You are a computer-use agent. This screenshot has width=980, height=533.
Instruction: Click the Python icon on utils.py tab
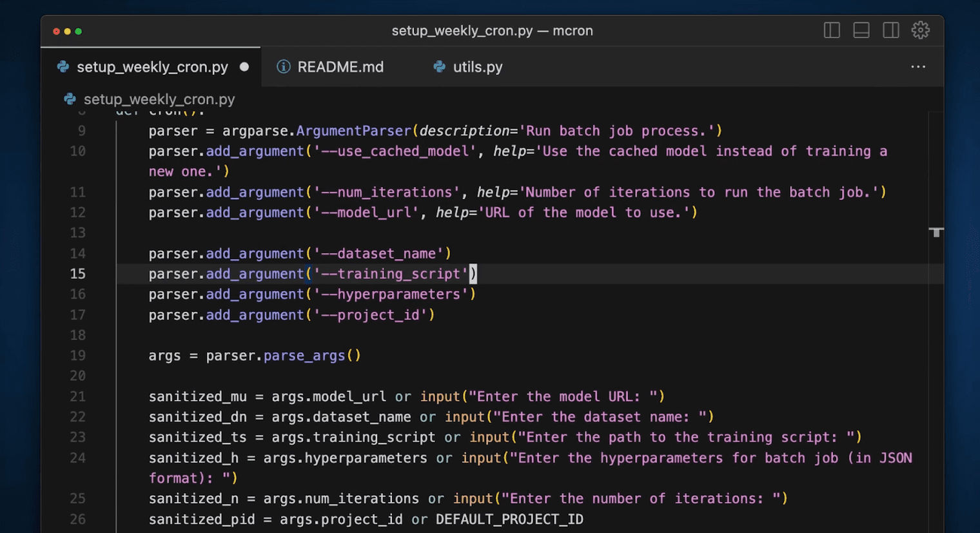tap(439, 66)
